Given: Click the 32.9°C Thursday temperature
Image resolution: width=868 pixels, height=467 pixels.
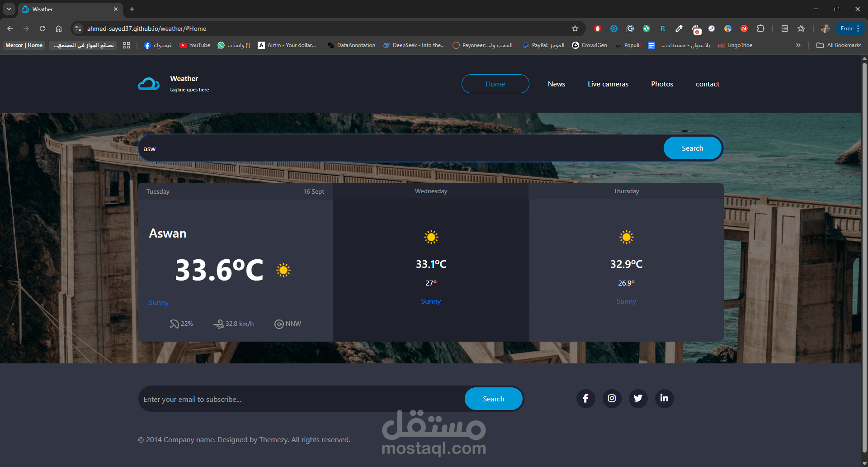Looking at the screenshot, I should point(626,264).
